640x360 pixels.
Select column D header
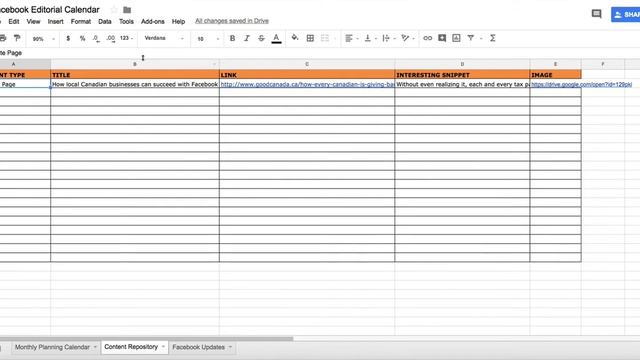click(x=462, y=64)
